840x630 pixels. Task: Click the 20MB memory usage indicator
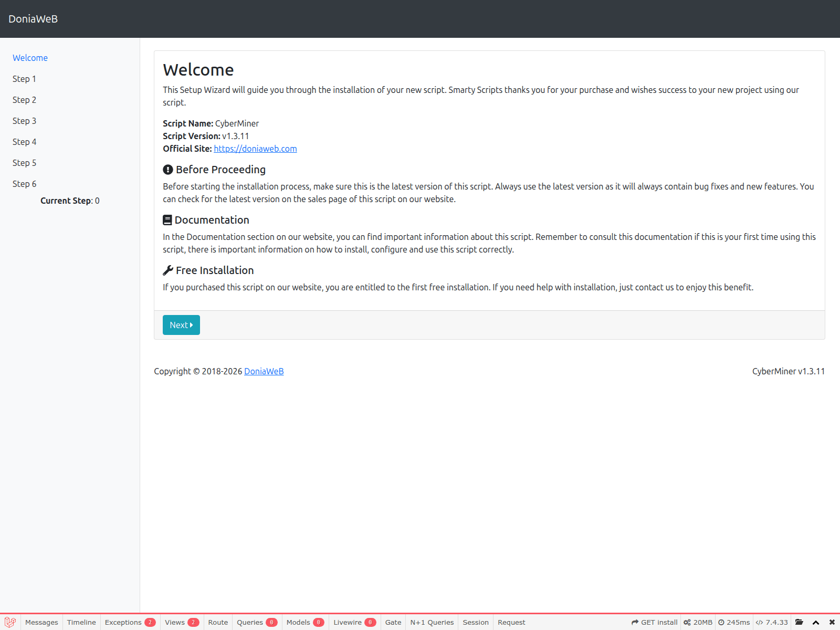tap(698, 622)
